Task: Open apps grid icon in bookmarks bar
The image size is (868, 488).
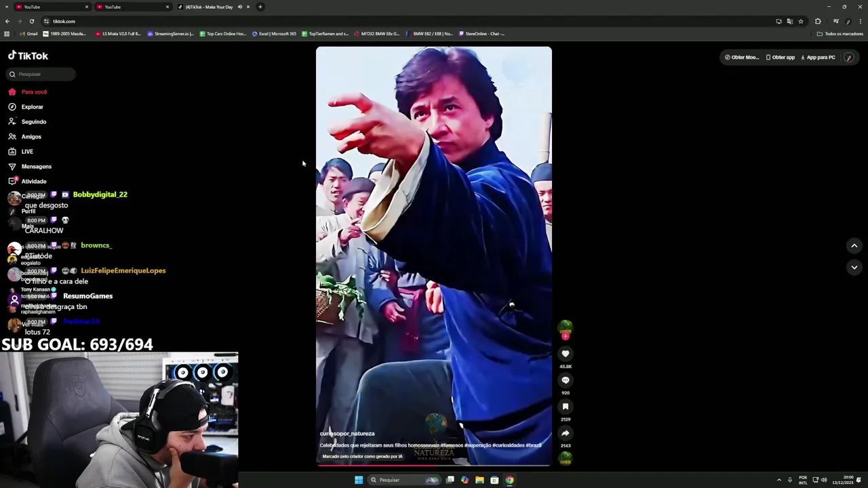Action: [7, 34]
